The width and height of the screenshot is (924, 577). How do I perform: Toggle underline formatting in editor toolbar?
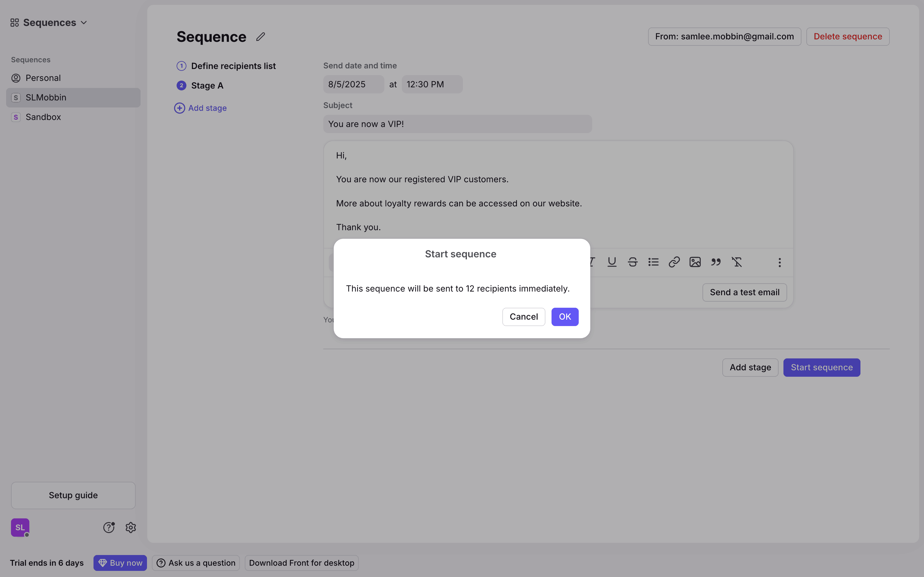[x=612, y=262]
